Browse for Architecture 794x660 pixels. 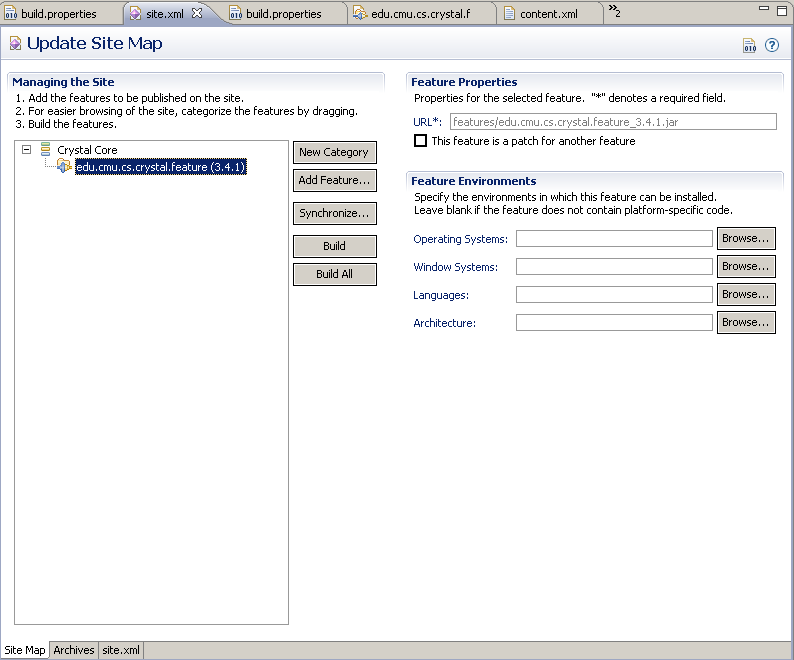[x=746, y=322]
